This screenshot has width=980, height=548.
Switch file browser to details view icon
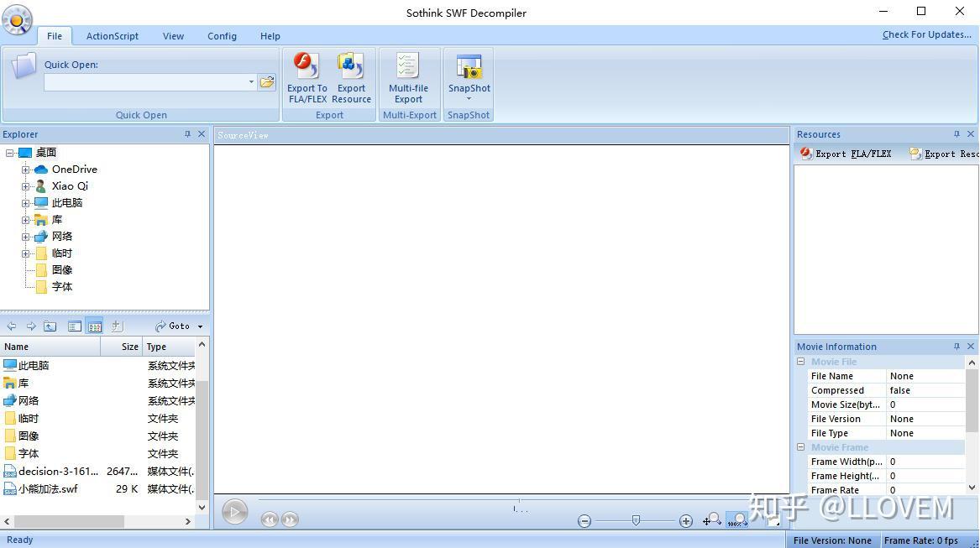pos(94,326)
